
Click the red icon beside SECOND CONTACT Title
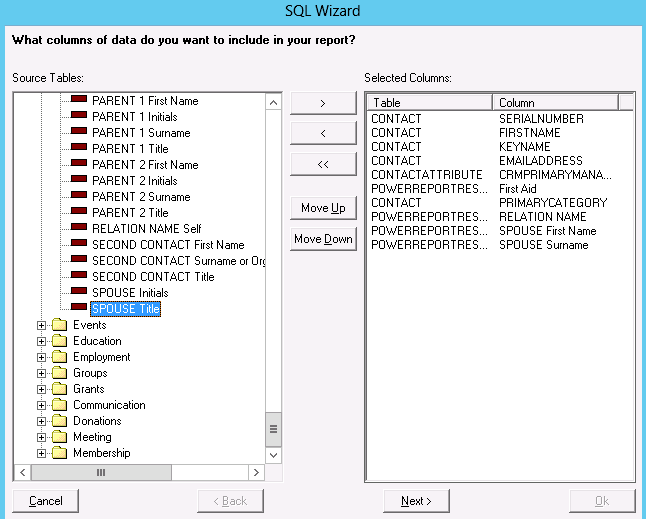coord(78,277)
